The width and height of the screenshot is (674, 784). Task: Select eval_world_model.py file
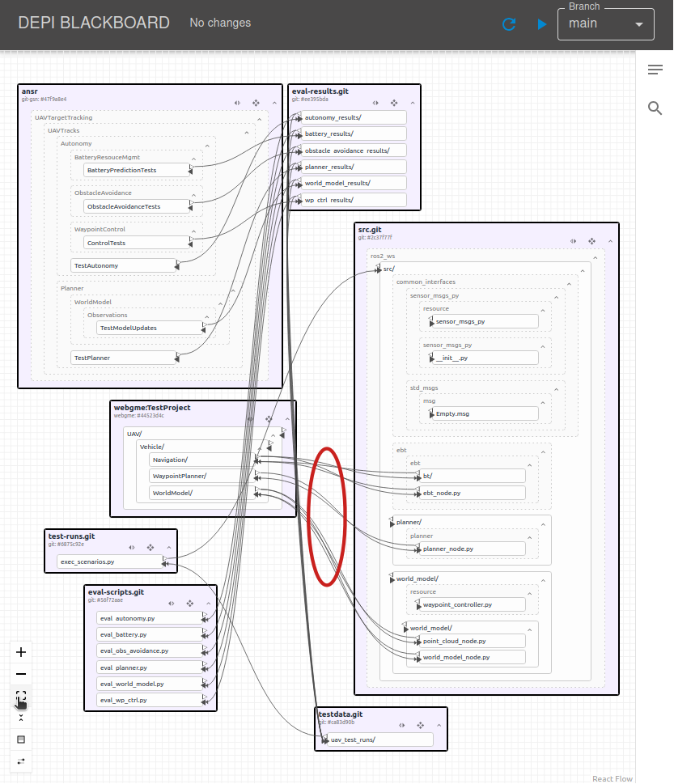click(150, 684)
